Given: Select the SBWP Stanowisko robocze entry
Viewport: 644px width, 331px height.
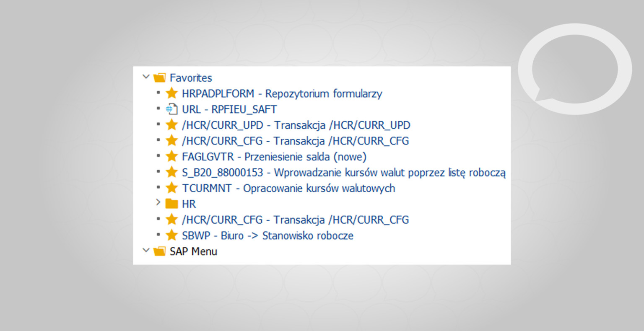Looking at the screenshot, I should (x=267, y=235).
